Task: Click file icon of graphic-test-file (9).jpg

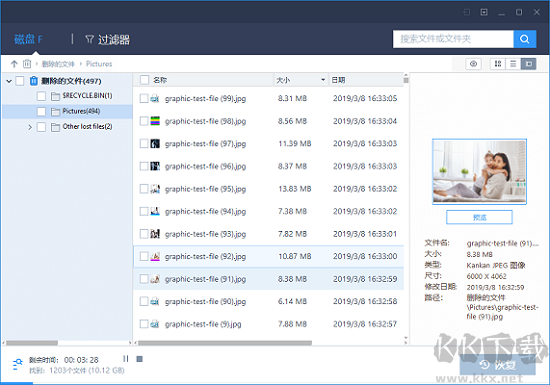Action: (155, 324)
